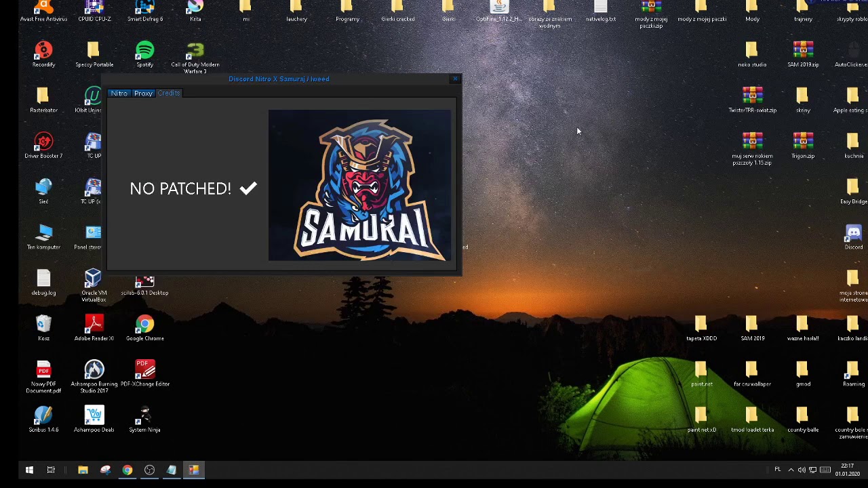Open File Explorer from taskbar
The height and width of the screenshot is (488, 868).
(83, 470)
